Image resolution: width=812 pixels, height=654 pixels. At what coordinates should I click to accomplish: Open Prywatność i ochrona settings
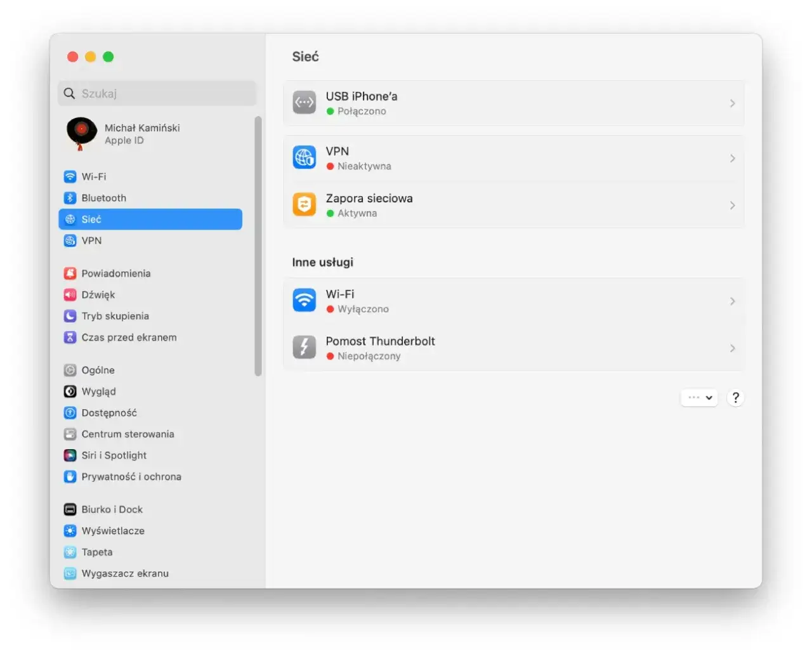131,476
